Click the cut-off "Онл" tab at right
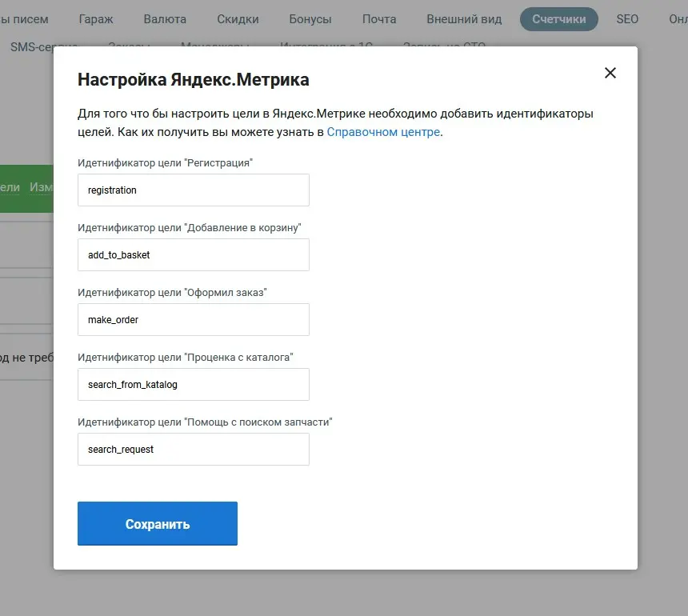 point(677,19)
